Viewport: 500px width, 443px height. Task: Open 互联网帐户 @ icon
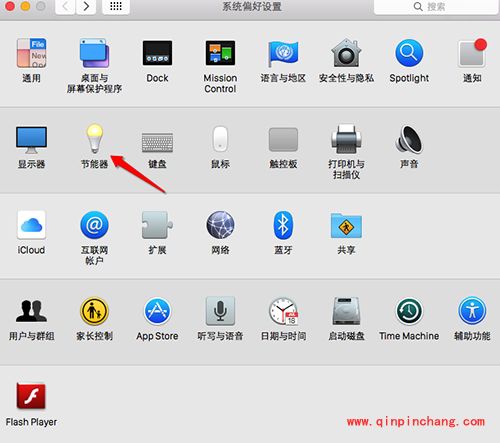coord(94,225)
